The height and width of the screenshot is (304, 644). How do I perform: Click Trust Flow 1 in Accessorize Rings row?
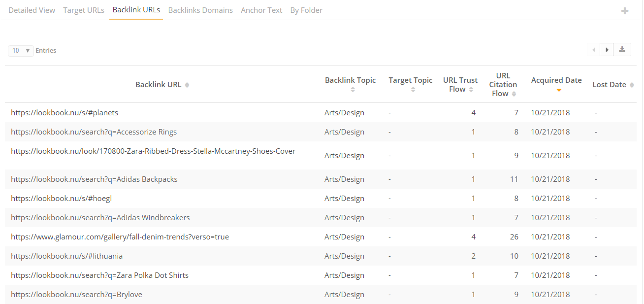[474, 132]
